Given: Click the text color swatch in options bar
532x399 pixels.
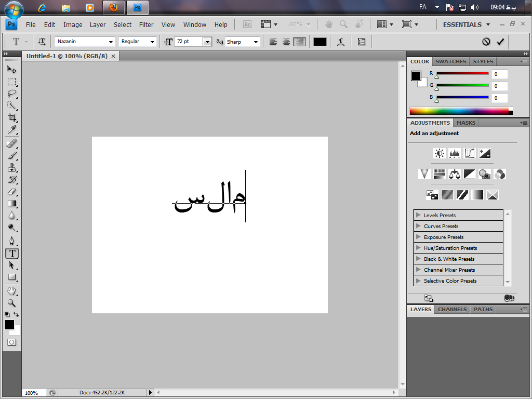Looking at the screenshot, I should pos(320,42).
